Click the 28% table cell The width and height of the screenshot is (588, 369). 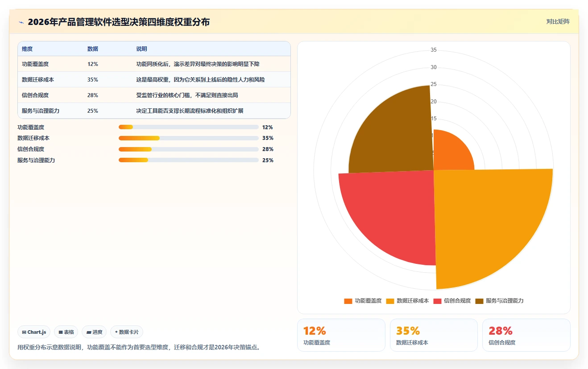pos(93,95)
